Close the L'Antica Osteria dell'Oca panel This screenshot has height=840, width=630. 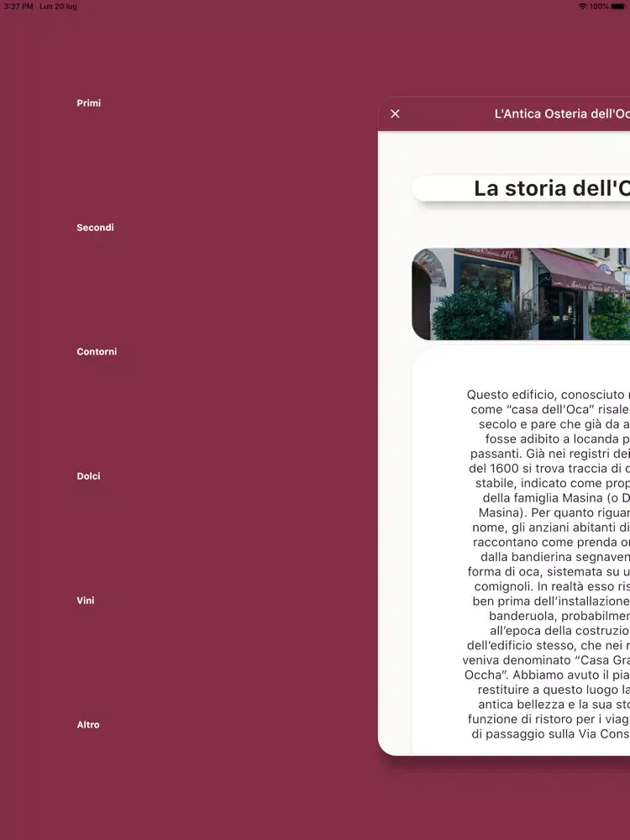tap(395, 113)
